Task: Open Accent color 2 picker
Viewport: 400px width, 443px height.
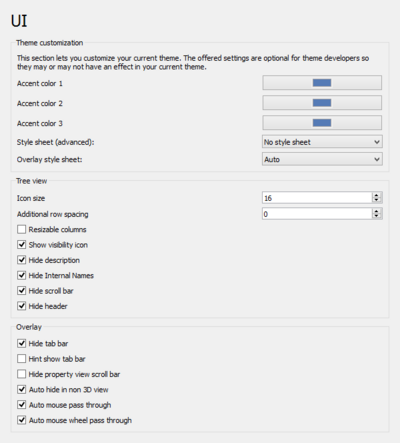Action: coord(322,103)
